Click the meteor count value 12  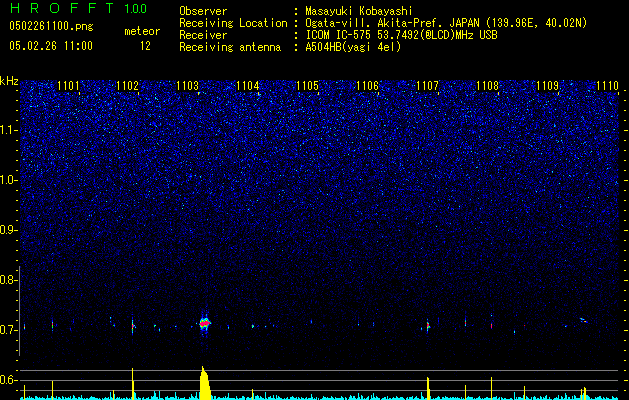click(x=145, y=46)
